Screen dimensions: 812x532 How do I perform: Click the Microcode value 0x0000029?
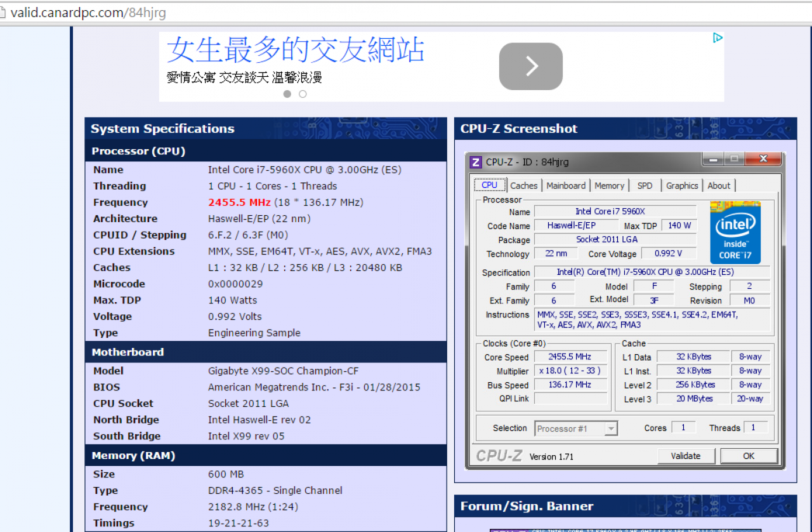pos(236,284)
